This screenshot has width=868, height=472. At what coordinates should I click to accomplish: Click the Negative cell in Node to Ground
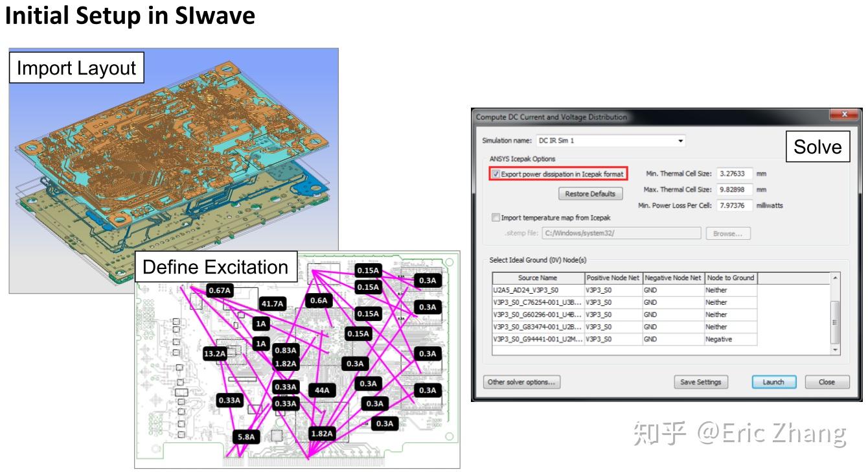(731, 339)
